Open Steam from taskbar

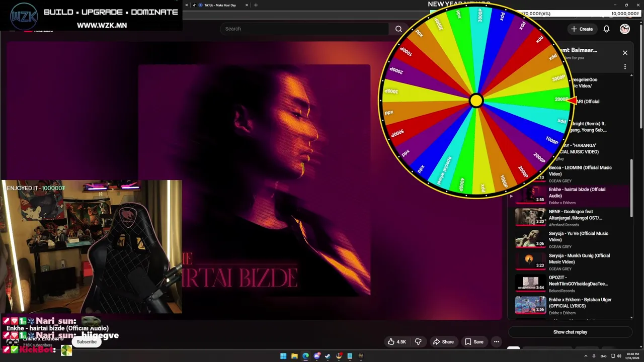coord(328,356)
